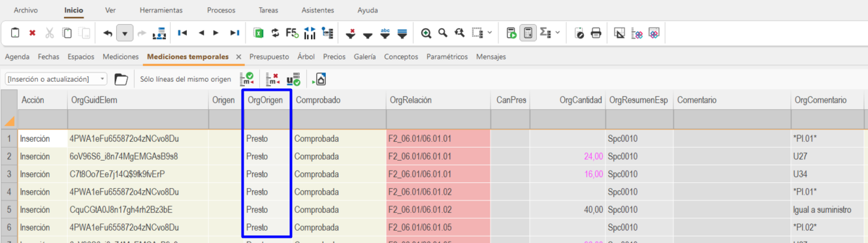Open the Procesos menu
Image resolution: width=868 pixels, height=243 pixels.
pos(221,10)
